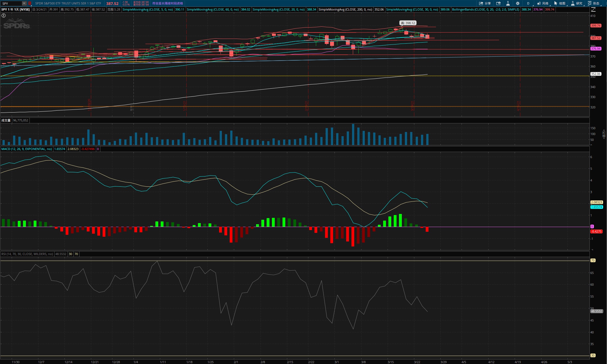Click the 卖方价:387.84 ask text
The image size is (607, 364).
point(141,5)
